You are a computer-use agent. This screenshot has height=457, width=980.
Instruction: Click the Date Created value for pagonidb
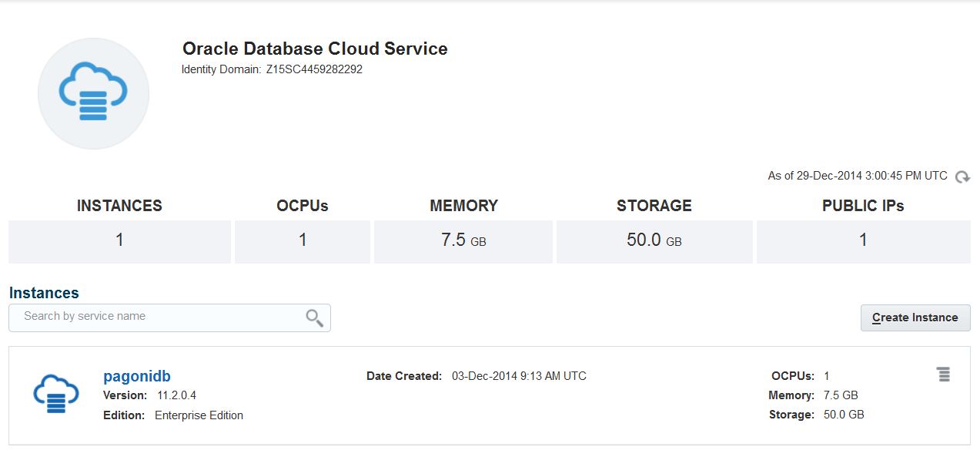(x=519, y=376)
